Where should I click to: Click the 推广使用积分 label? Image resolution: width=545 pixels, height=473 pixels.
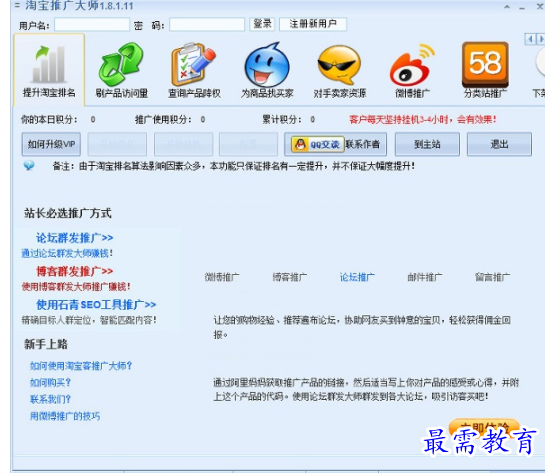click(163, 120)
